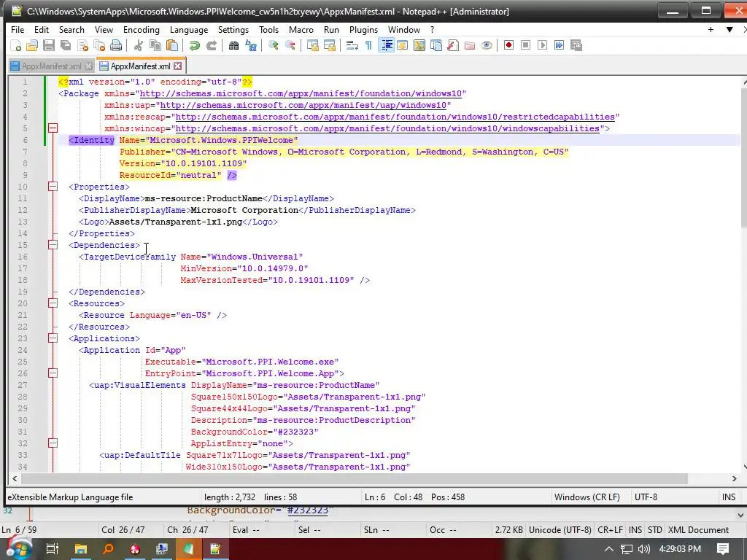Click the Close document toolbar icon

[83, 46]
